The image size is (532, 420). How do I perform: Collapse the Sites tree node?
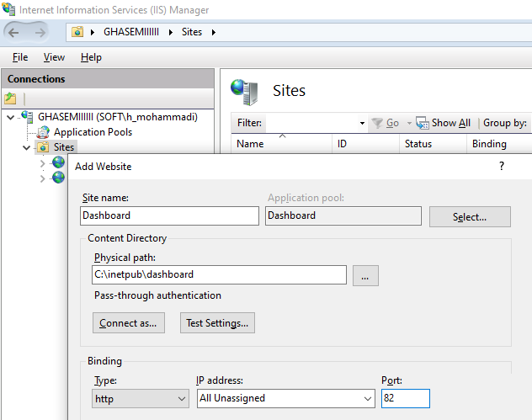pos(26,147)
